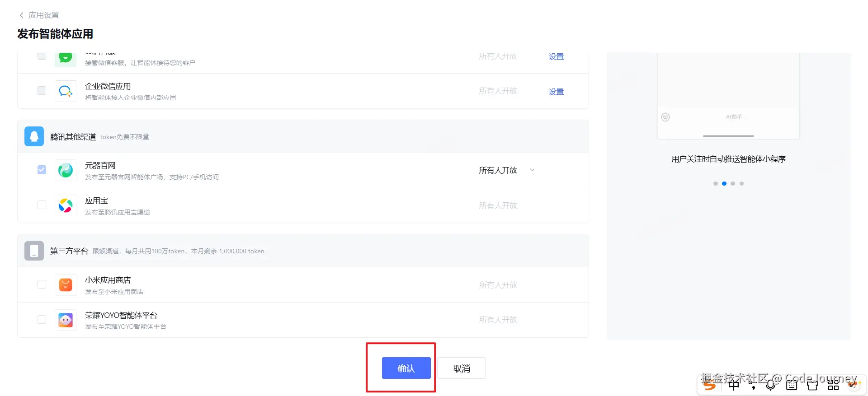Toggle the 中 Chinese input mode indicator
868x396 pixels.
click(x=734, y=385)
